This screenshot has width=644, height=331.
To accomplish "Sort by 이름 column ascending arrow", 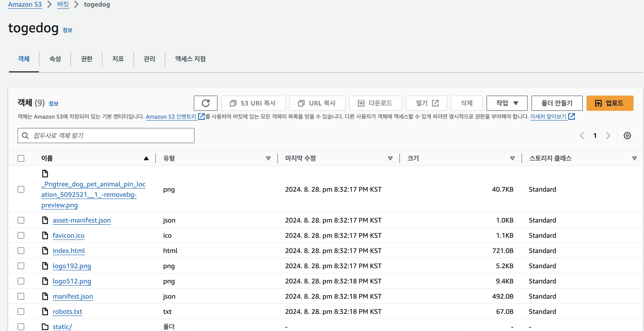I will [146, 158].
